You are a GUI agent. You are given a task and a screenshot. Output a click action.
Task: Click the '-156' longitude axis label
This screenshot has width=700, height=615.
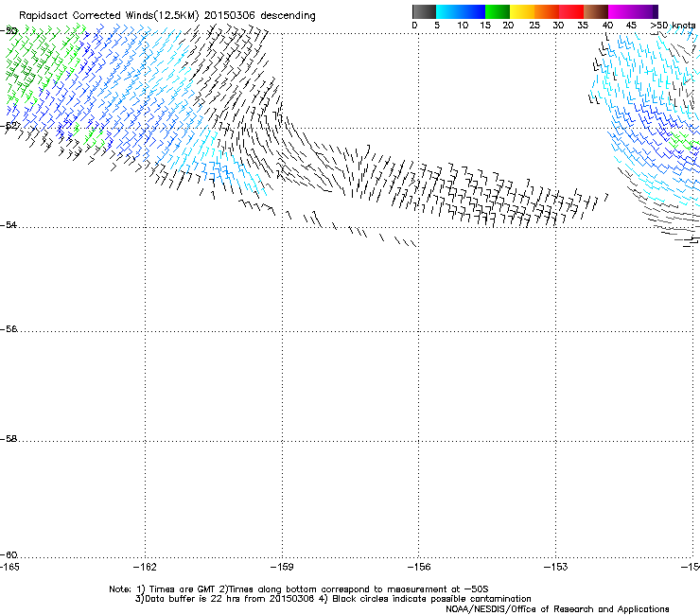point(419,567)
